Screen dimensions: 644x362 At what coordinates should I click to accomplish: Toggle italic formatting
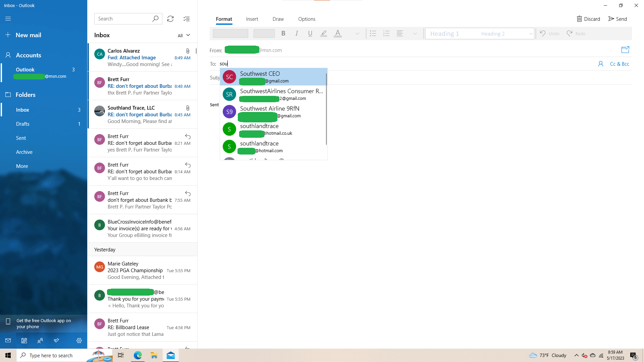coord(297,34)
